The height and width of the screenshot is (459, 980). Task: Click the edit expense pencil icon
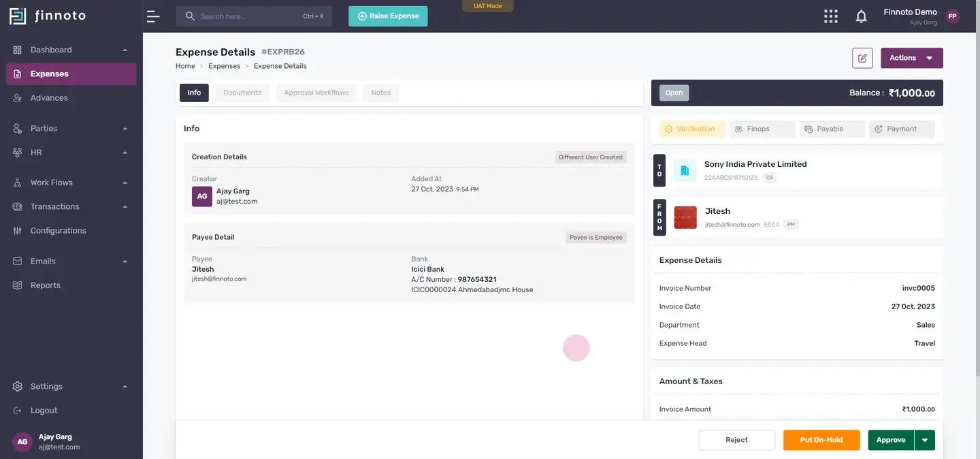coord(862,58)
